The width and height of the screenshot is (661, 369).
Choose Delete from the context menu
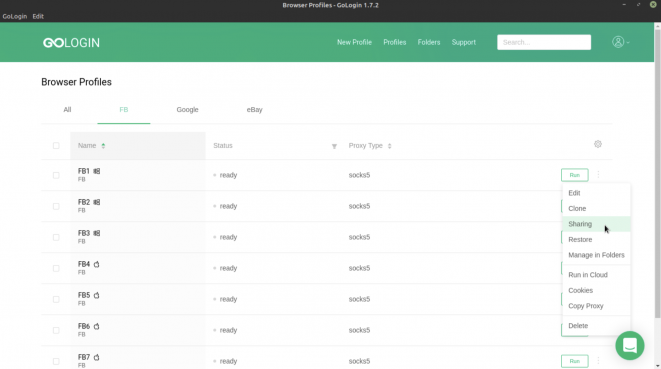596,326
